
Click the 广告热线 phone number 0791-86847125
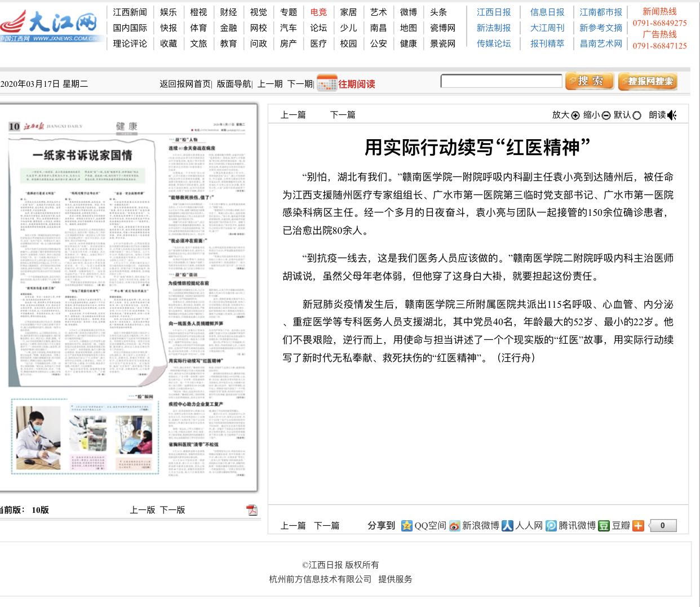point(659,46)
